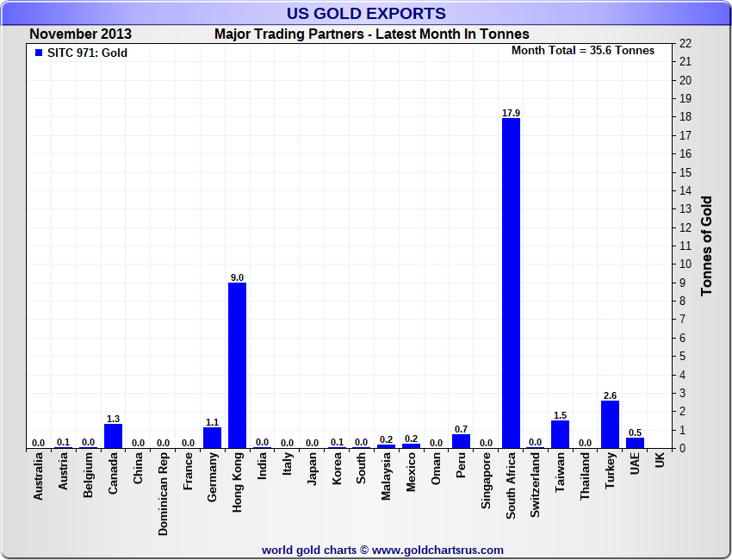Click the 1.5 value above Taiwan
This screenshot has width=732, height=560.
561,415
